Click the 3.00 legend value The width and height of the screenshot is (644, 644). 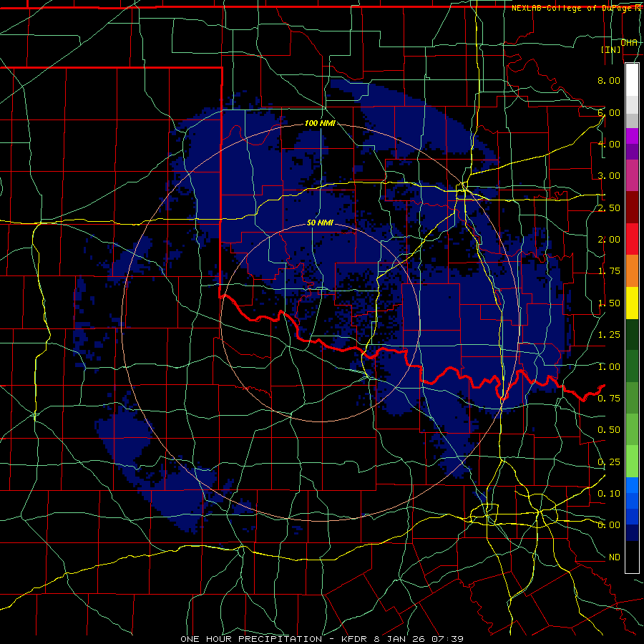pyautogui.click(x=609, y=176)
